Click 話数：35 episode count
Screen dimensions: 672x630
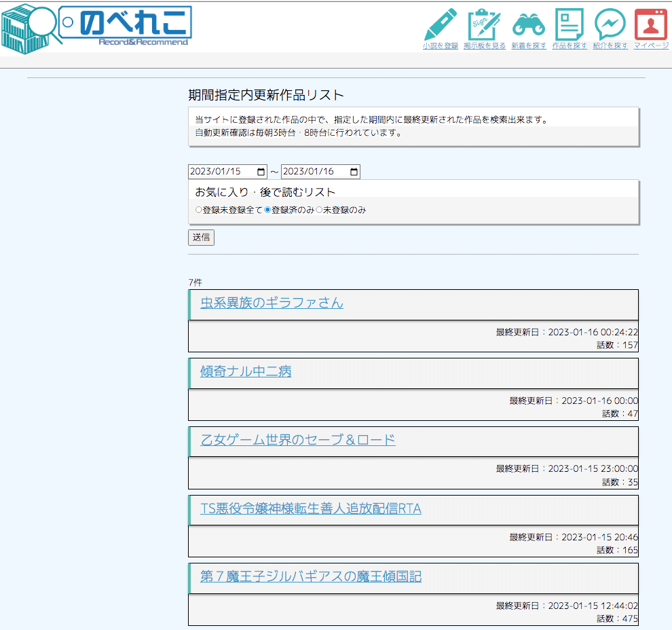pyautogui.click(x=620, y=482)
